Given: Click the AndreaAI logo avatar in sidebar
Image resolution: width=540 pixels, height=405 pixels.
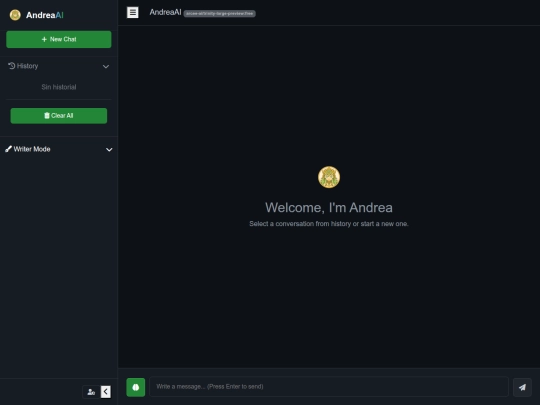Looking at the screenshot, I should tap(15, 15).
